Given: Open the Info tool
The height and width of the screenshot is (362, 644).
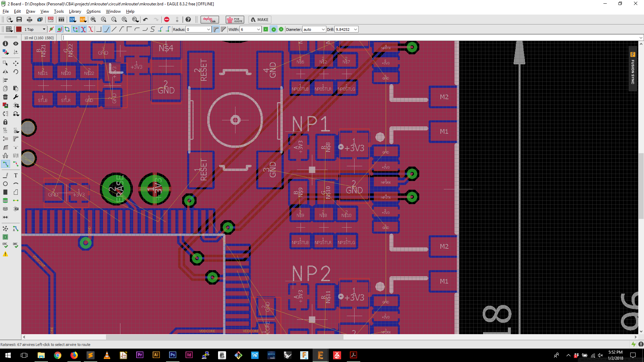Looking at the screenshot, I should coord(5,44).
